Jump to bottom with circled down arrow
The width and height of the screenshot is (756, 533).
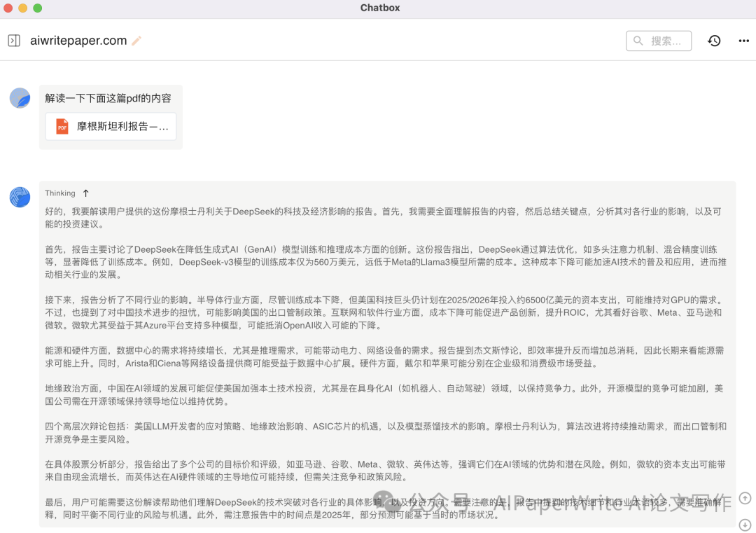[x=745, y=525]
